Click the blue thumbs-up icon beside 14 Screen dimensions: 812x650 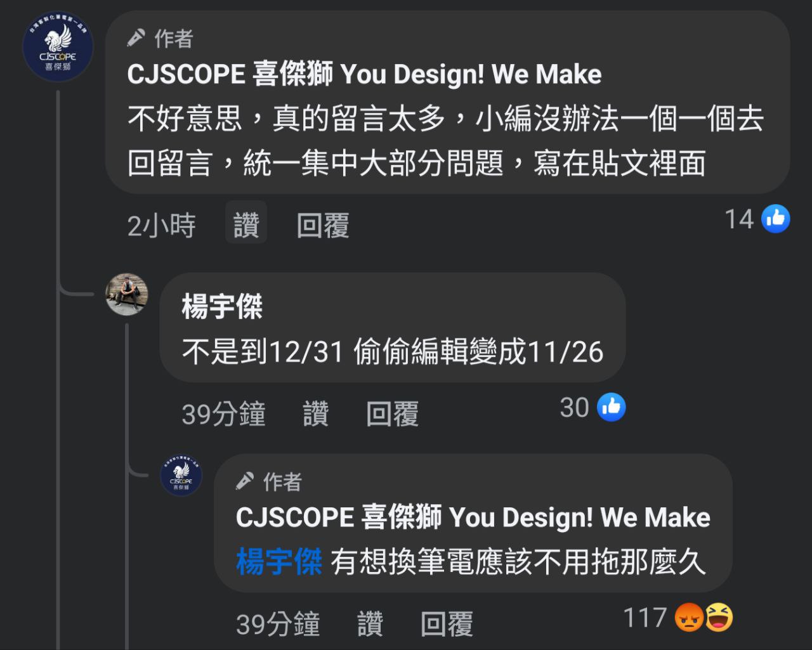pyautogui.click(x=775, y=219)
